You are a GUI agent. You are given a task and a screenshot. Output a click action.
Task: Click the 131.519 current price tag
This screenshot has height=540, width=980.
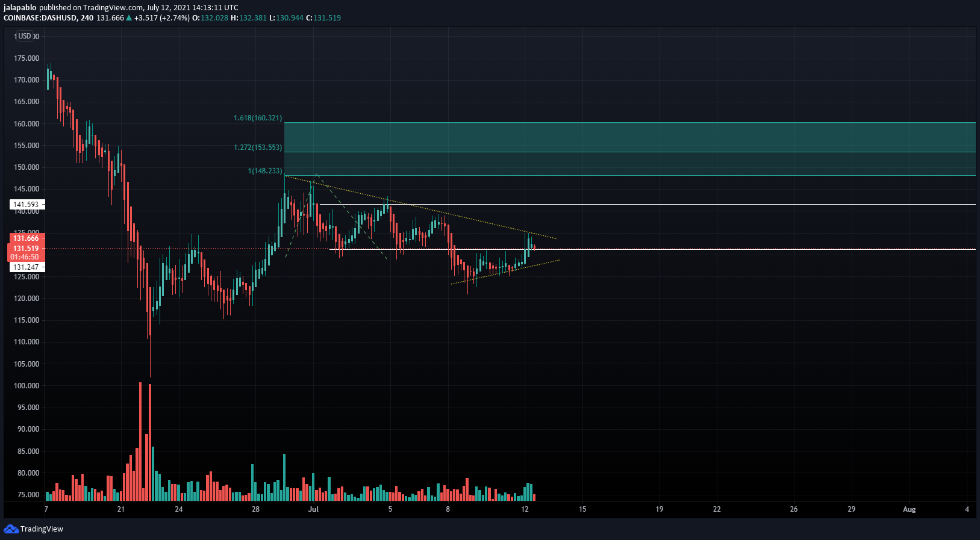point(25,248)
